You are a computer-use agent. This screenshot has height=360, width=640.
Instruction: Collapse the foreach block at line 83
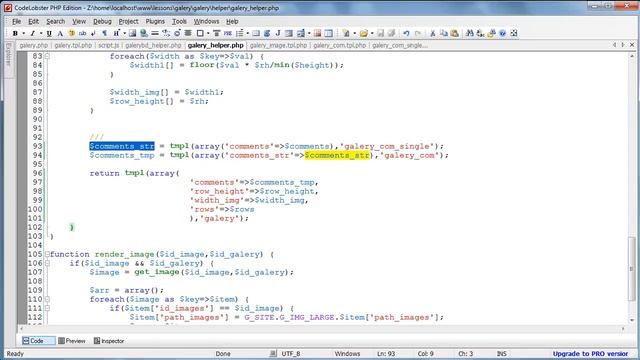click(x=47, y=56)
